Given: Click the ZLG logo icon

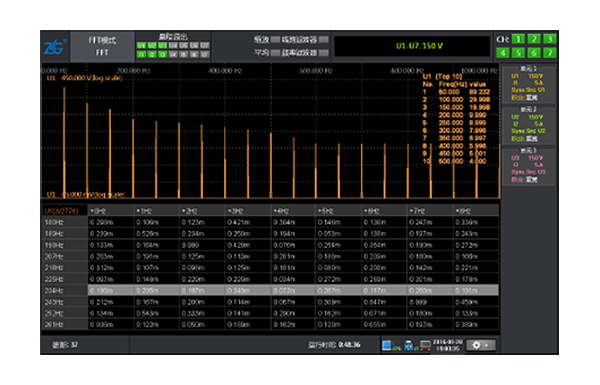Looking at the screenshot, I should [x=55, y=47].
